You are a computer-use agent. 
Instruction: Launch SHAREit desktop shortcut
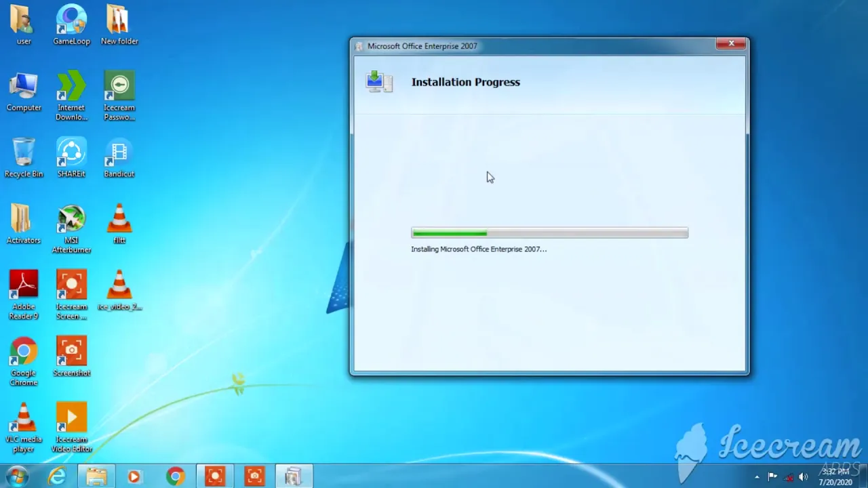pyautogui.click(x=71, y=158)
